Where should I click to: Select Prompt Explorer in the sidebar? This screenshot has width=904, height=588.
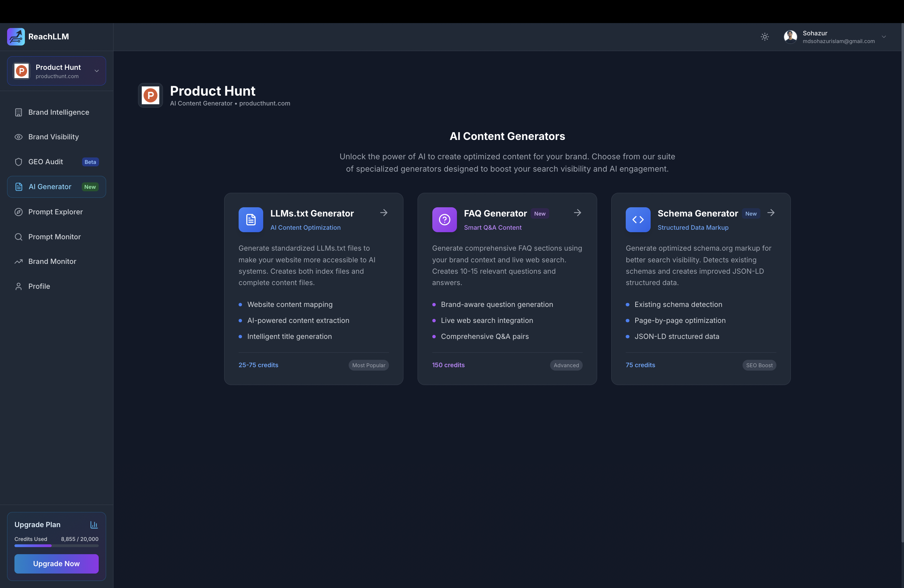click(x=55, y=212)
